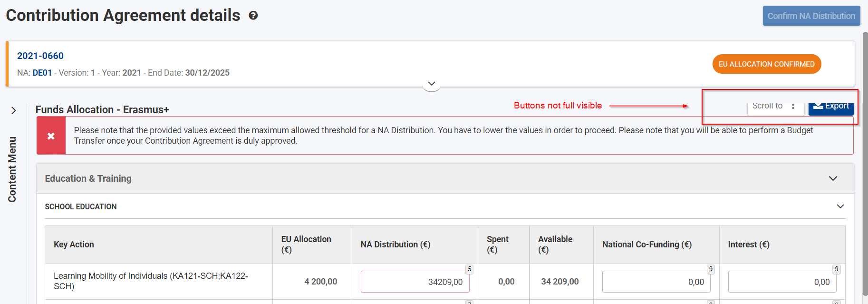868x304 pixels.
Task: Expand the agreement header details chevron
Action: point(431,84)
